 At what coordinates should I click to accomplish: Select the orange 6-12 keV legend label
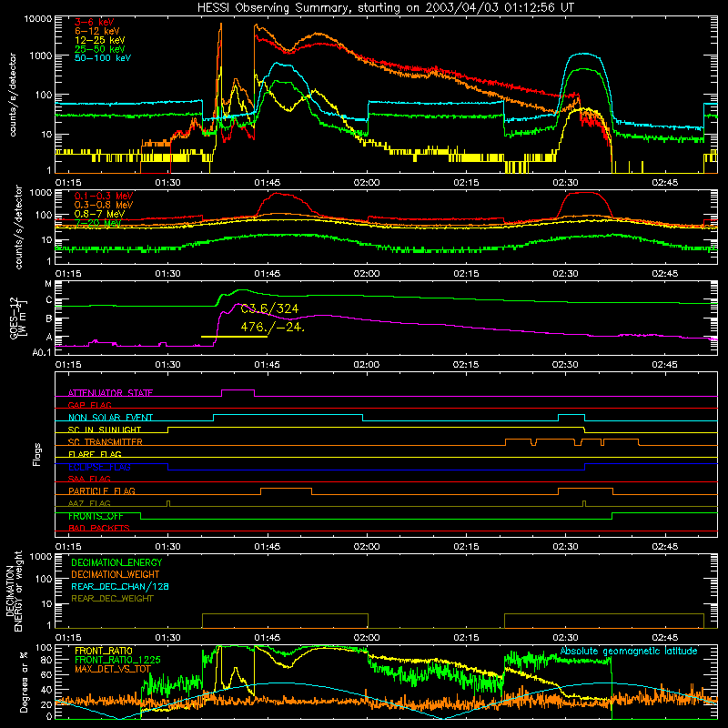pos(97,31)
